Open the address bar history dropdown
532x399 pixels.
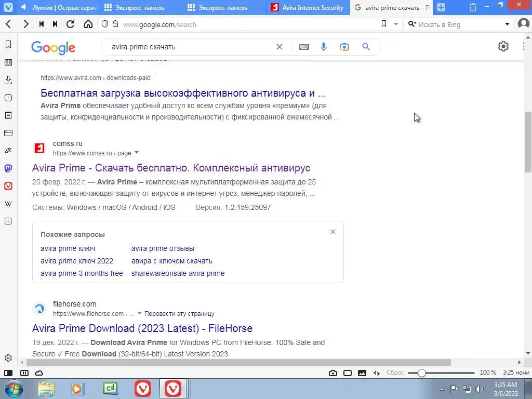tap(396, 24)
